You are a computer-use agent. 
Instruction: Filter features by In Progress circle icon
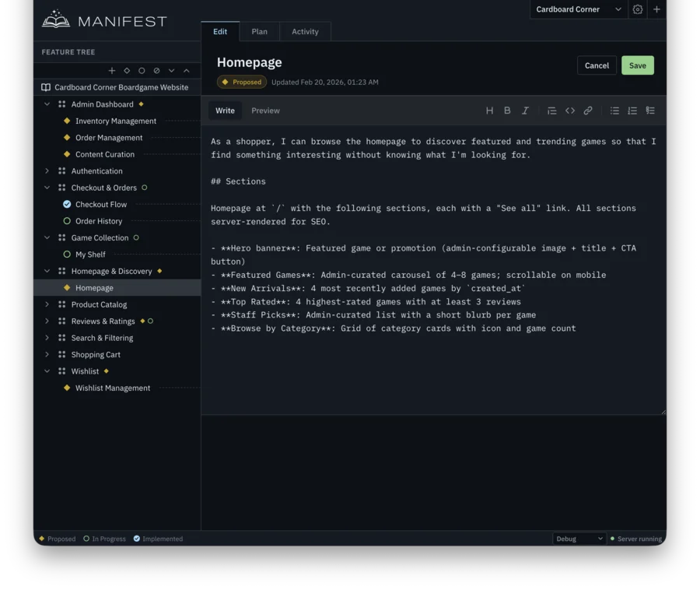tap(142, 70)
